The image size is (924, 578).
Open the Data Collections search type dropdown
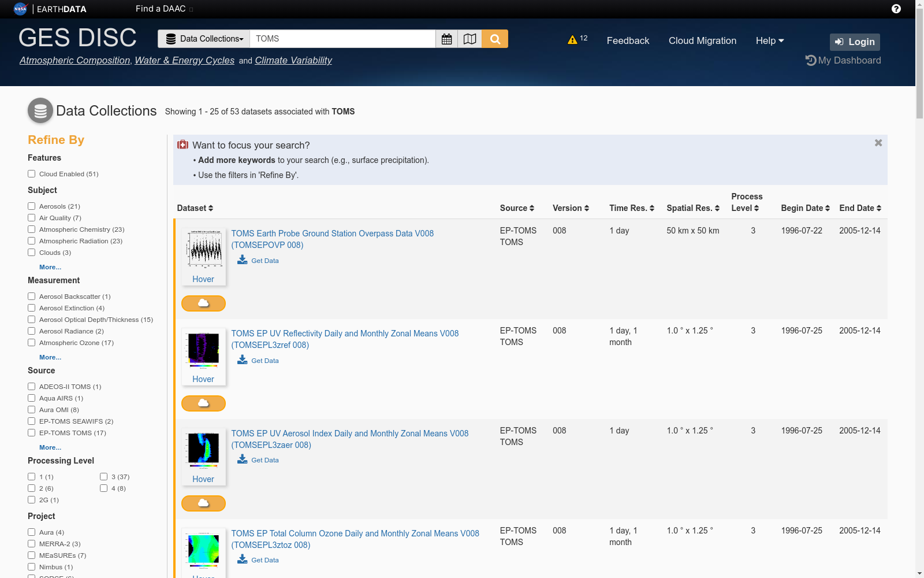click(204, 39)
